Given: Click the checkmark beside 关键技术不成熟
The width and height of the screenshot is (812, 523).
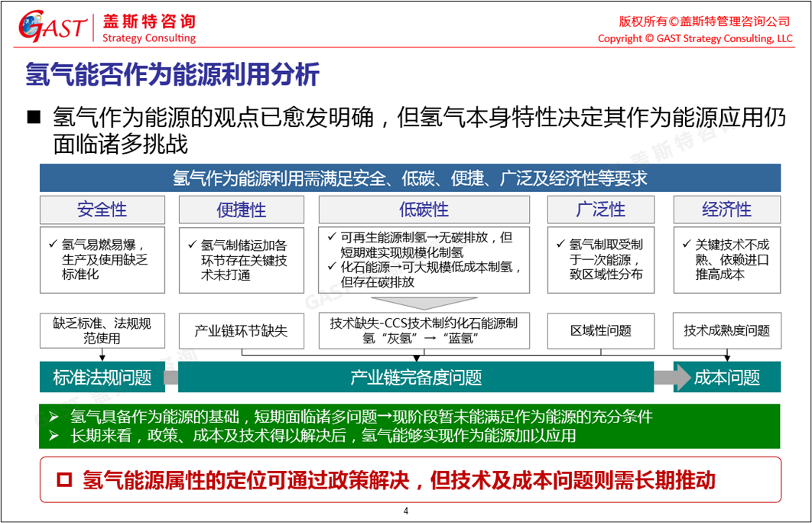Looking at the screenshot, I should 686,244.
